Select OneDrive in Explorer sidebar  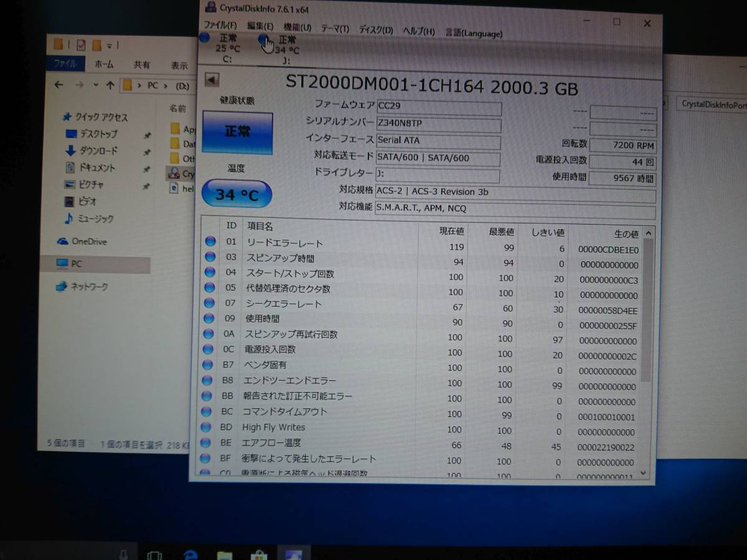coord(82,241)
